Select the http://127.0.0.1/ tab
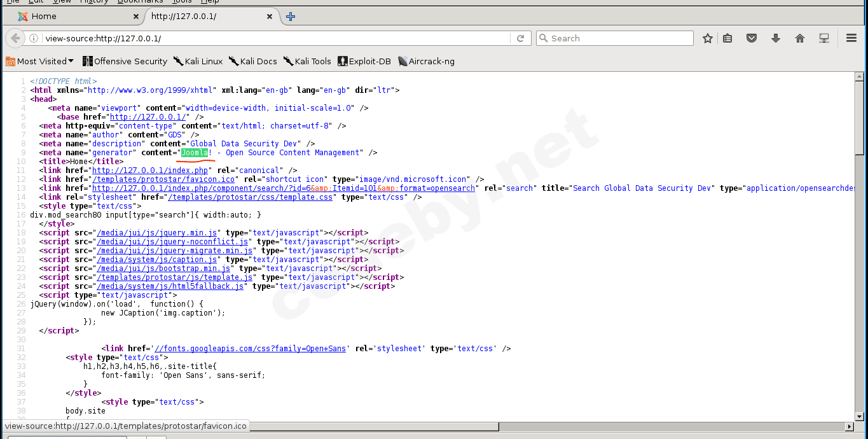The width and height of the screenshot is (868, 439). tap(213, 17)
